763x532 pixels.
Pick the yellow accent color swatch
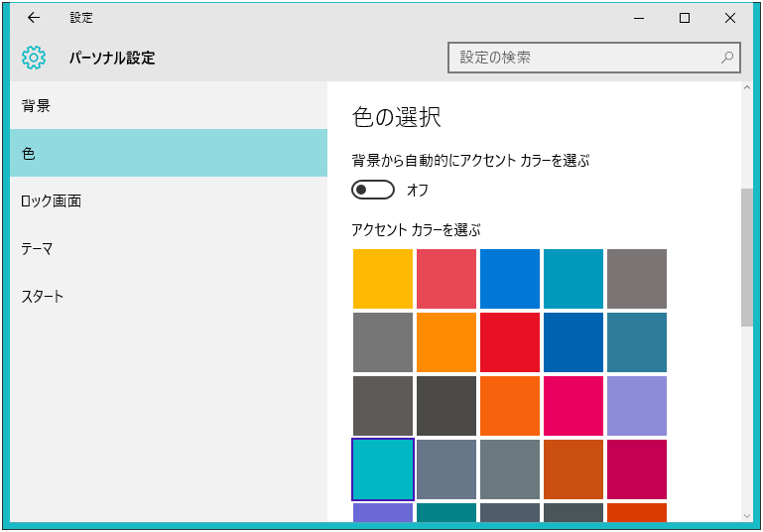[383, 279]
